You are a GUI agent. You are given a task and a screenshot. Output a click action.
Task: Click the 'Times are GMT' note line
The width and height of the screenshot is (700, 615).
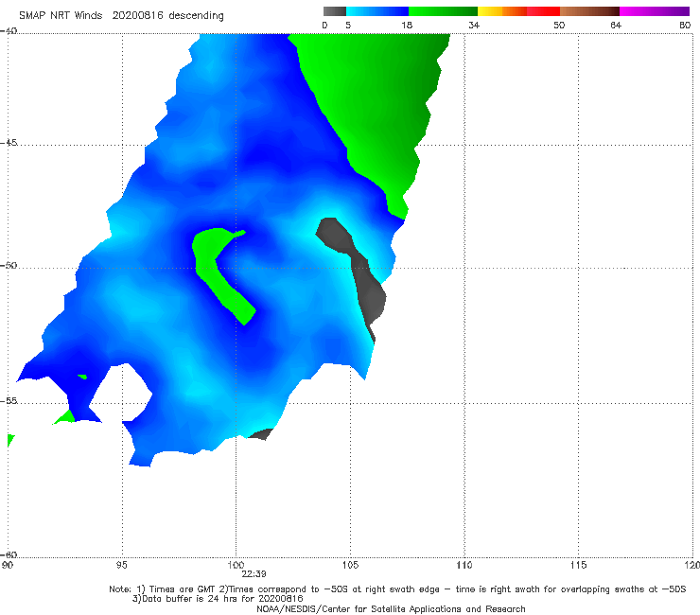tap(397, 589)
